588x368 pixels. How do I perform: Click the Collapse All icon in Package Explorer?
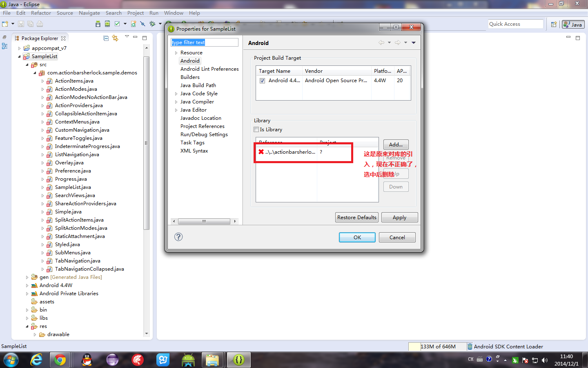106,38
